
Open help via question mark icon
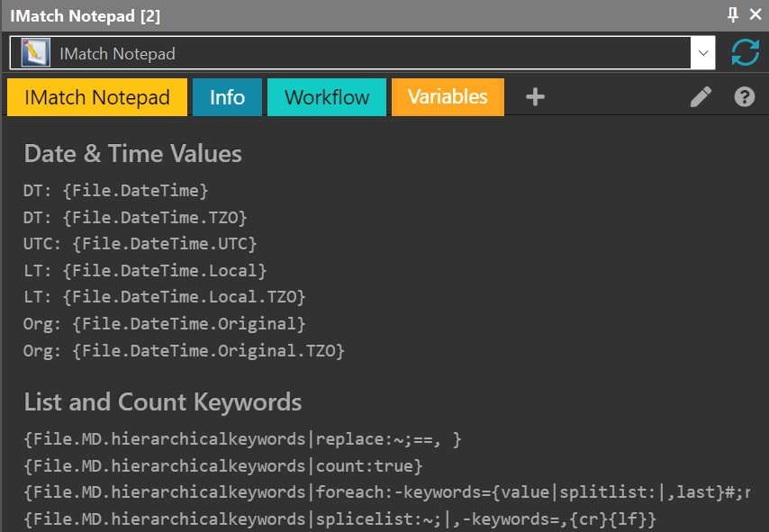[x=744, y=96]
